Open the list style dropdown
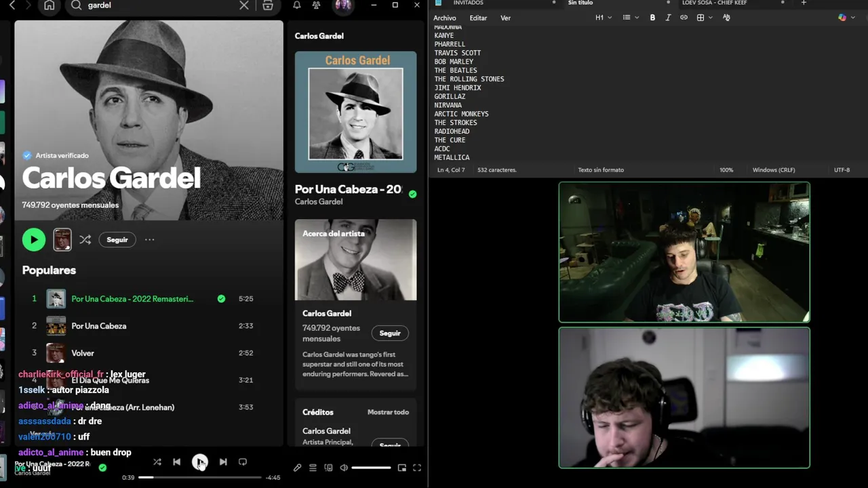The image size is (868, 488). point(631,18)
